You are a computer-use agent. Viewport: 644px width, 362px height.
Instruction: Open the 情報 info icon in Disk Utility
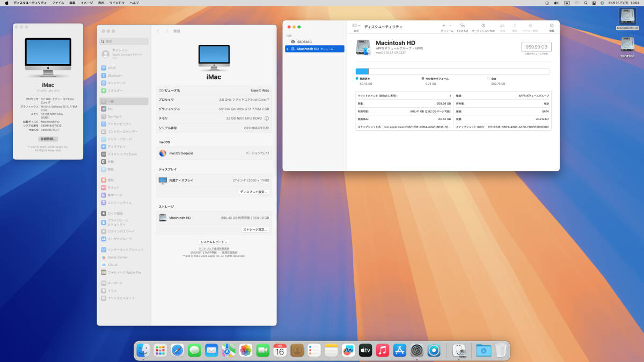(x=551, y=26)
